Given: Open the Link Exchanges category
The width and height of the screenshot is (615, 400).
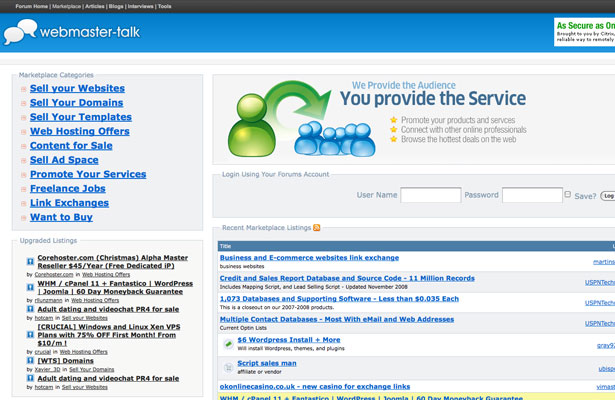Looking at the screenshot, I should [x=69, y=203].
